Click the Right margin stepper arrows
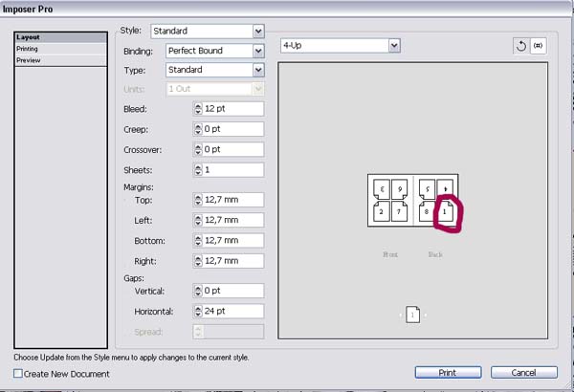Viewport: 574px width, 392px height. 198,261
